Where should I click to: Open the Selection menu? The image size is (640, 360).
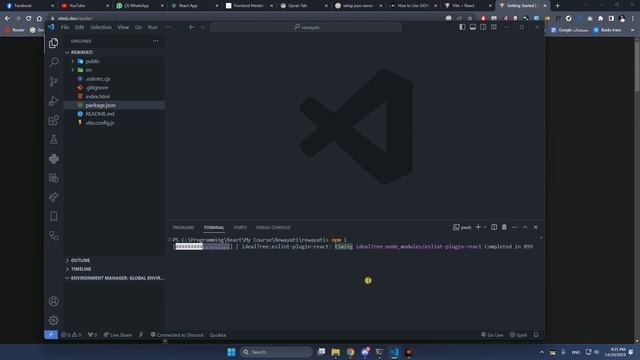[x=101, y=27]
